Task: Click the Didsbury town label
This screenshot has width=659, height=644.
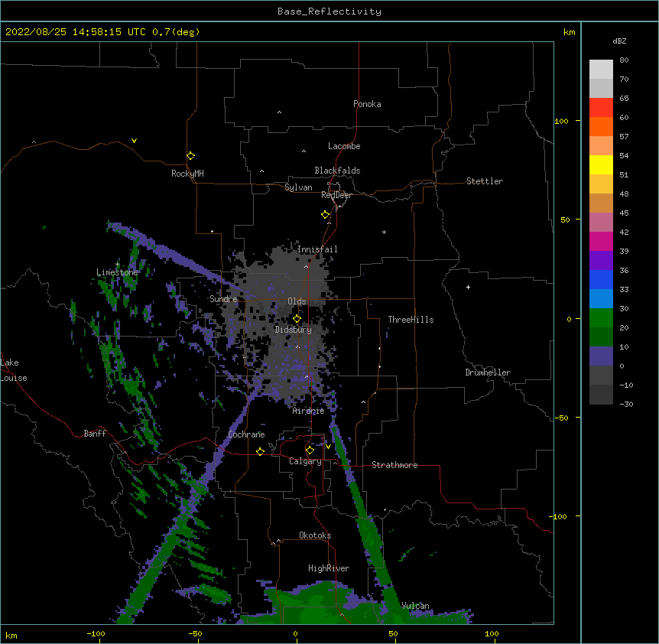Action: point(294,330)
